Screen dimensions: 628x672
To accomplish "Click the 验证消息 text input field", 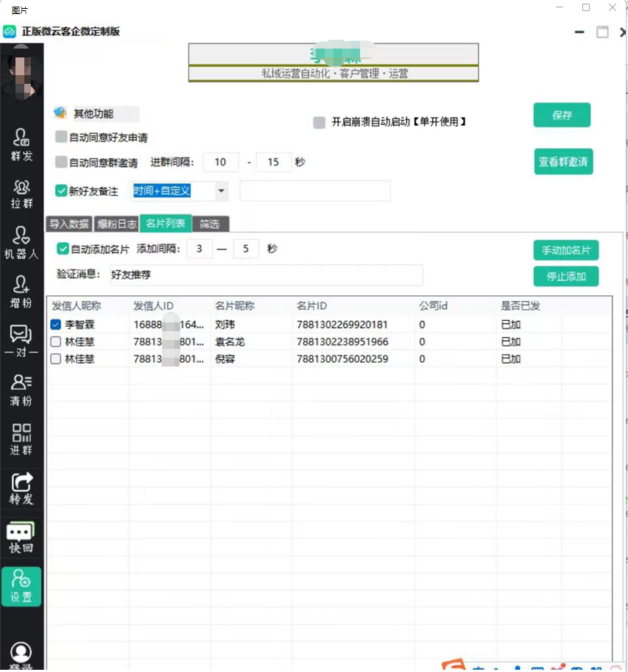I will [266, 275].
